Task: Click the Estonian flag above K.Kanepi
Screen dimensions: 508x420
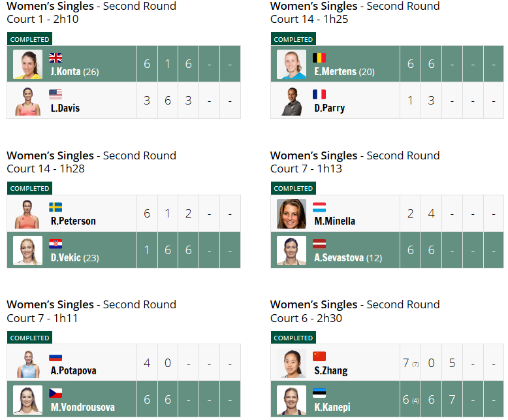Action: tap(319, 393)
